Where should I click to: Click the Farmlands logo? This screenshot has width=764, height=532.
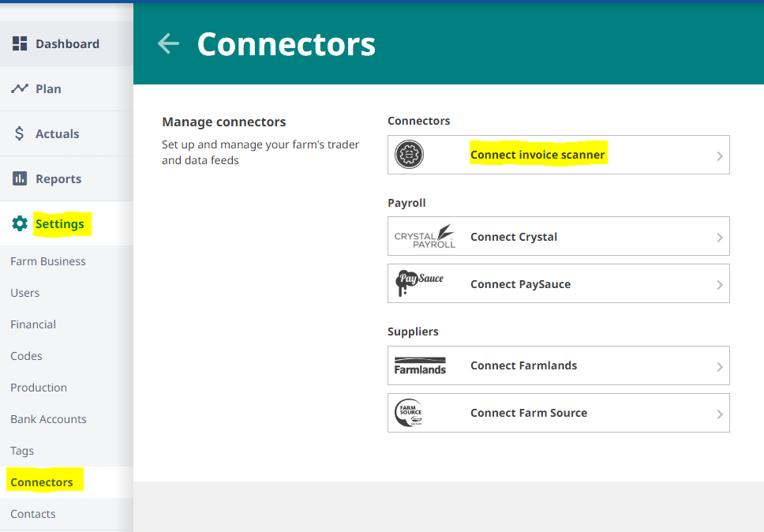[x=420, y=365]
